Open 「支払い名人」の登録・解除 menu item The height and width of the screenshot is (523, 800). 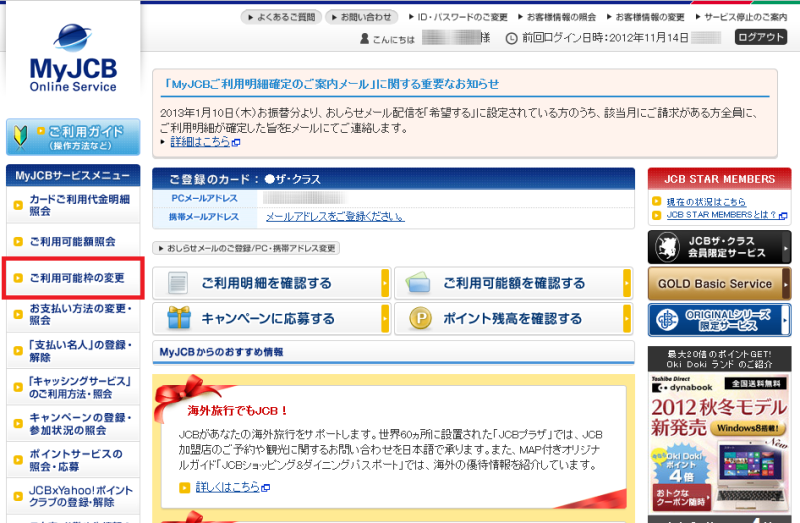pyautogui.click(x=73, y=351)
